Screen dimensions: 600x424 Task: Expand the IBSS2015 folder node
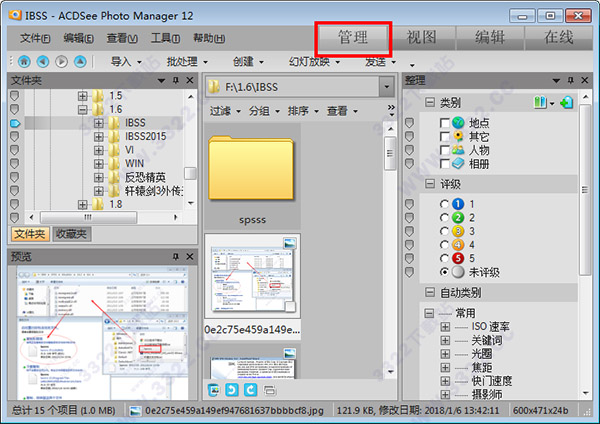[x=98, y=137]
